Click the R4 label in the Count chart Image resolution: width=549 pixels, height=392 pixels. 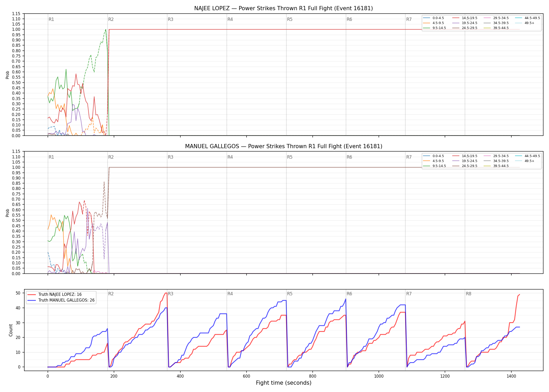click(230, 294)
